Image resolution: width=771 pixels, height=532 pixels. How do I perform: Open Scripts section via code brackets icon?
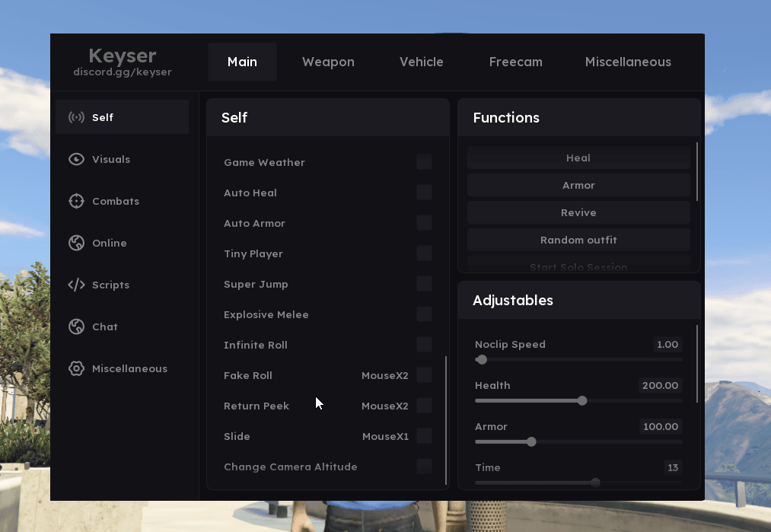click(76, 285)
